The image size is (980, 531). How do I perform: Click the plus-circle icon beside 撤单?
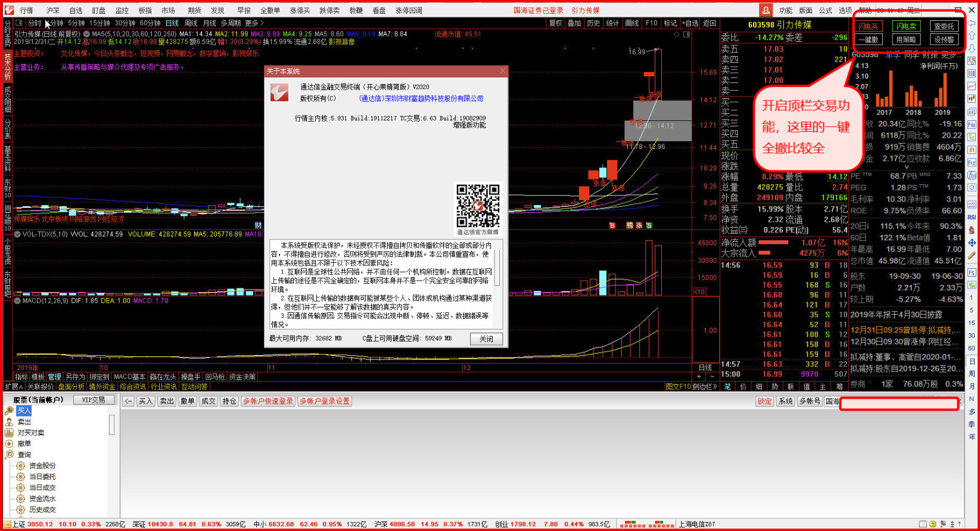pos(9,443)
